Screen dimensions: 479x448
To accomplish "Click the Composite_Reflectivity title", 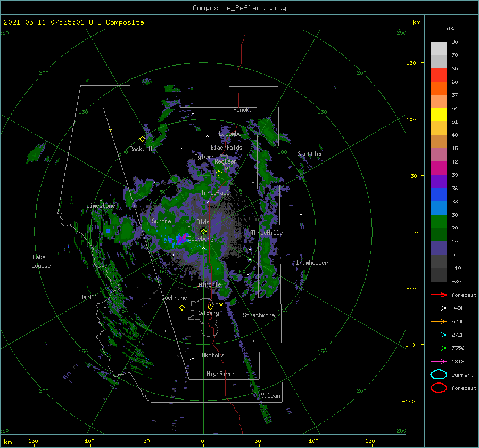I will tap(240, 8).
